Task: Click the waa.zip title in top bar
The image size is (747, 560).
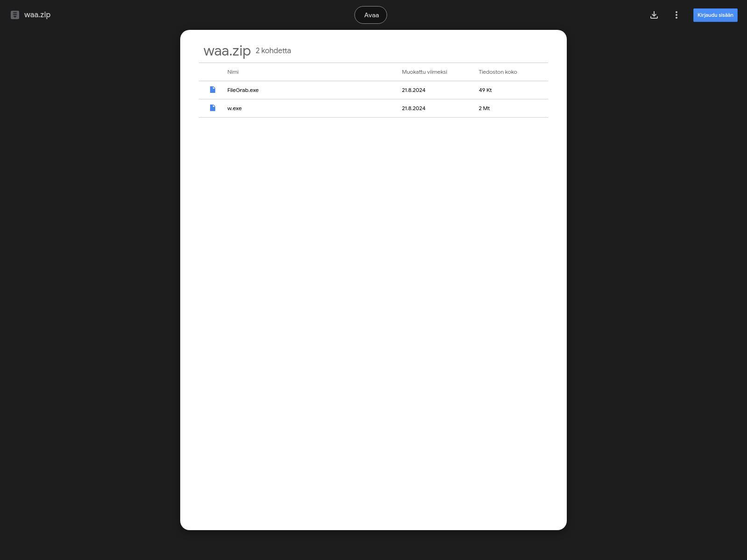Action: 37,15
